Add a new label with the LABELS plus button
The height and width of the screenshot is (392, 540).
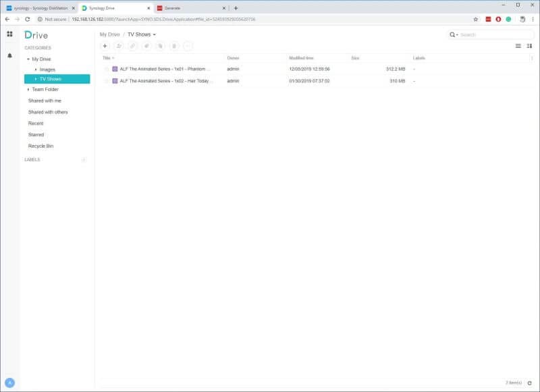coord(83,160)
